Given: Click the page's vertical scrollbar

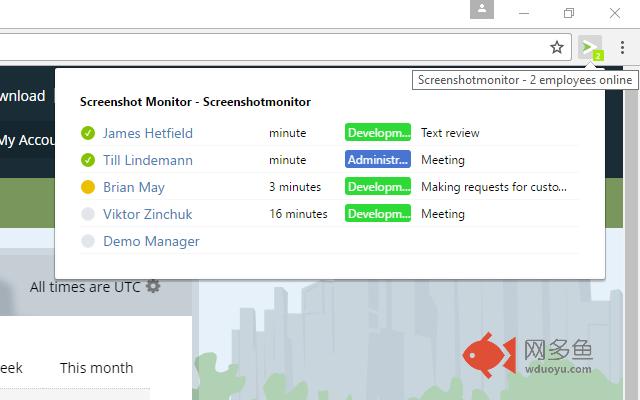Looking at the screenshot, I should click(632, 233).
